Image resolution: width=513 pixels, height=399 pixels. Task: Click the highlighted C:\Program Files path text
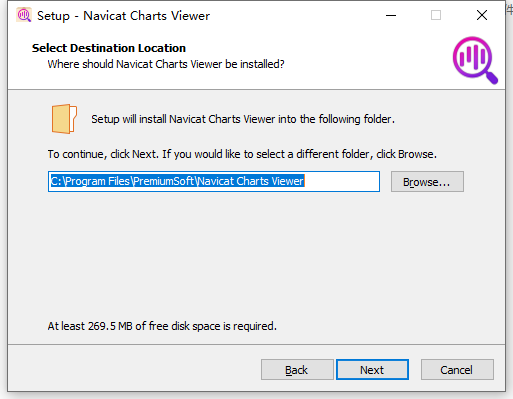click(x=177, y=181)
